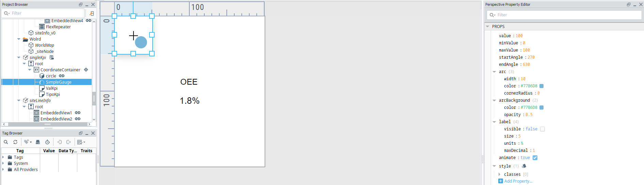Click the Property Editor filter search icon

pos(492,15)
